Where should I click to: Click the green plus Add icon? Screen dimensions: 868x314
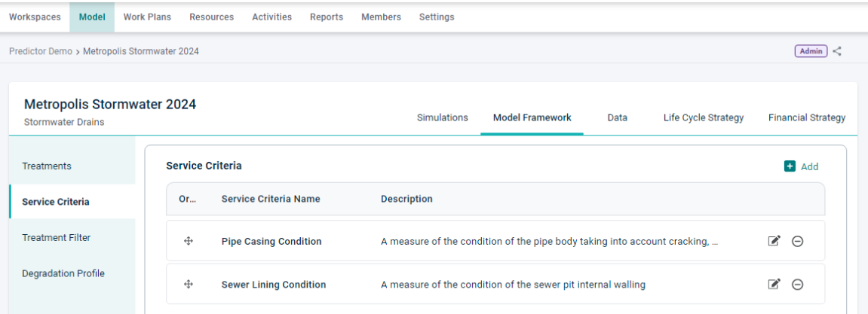tap(790, 166)
